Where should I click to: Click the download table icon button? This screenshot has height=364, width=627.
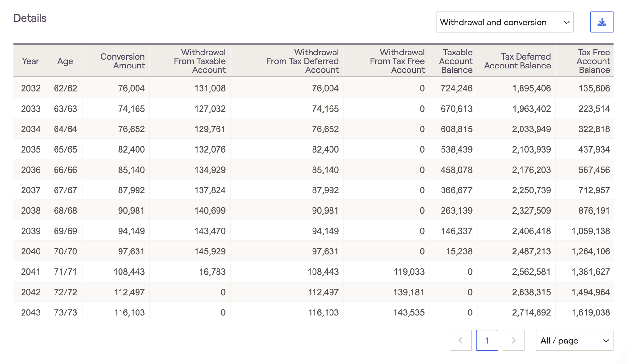click(602, 22)
